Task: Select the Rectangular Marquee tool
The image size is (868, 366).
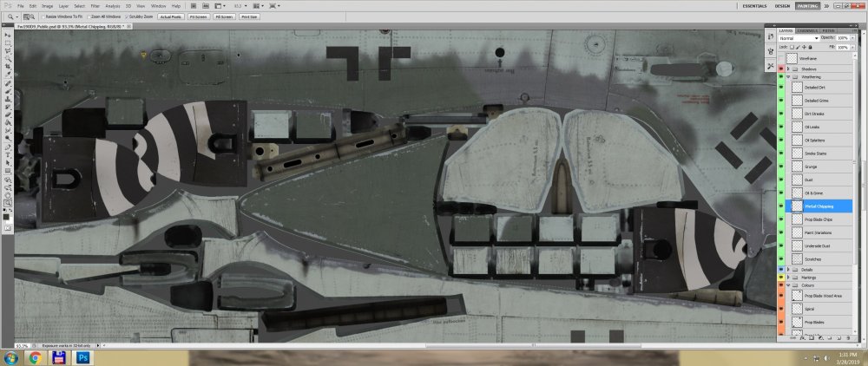Action: tap(9, 41)
